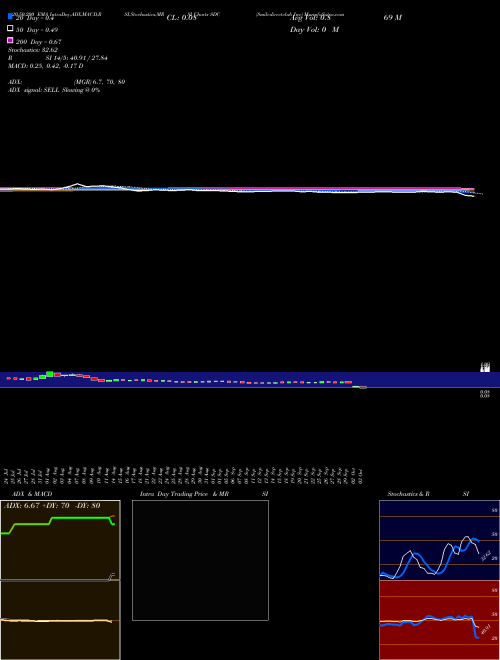Click the 'Stochastics: 32.62' readout
The height and width of the screenshot is (660, 500).
(x=33, y=50)
